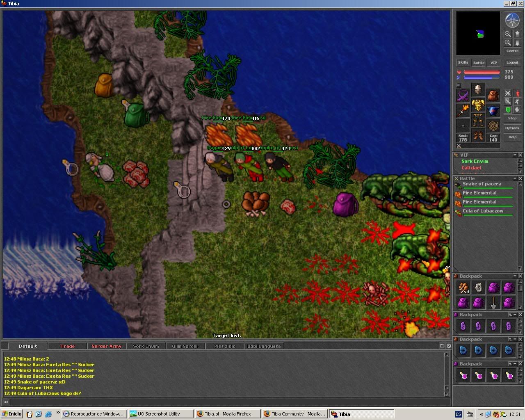Click the Centre minimap button
Image resolution: width=525 pixels, height=420 pixels.
[x=512, y=51]
